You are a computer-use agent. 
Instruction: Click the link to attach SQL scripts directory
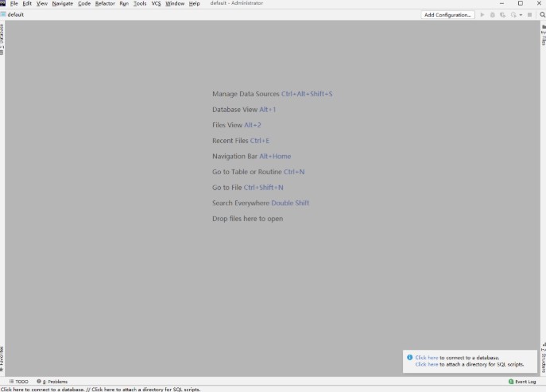[426, 364]
